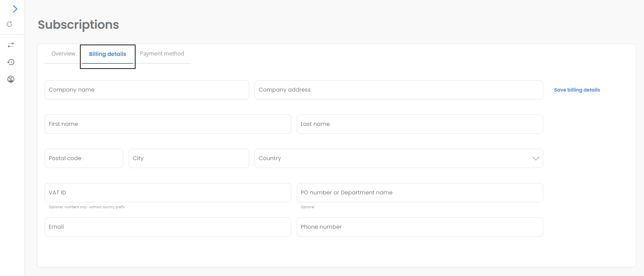This screenshot has height=276, width=644.
Task: Open the history clock icon in the sidebar
Action: click(x=11, y=62)
